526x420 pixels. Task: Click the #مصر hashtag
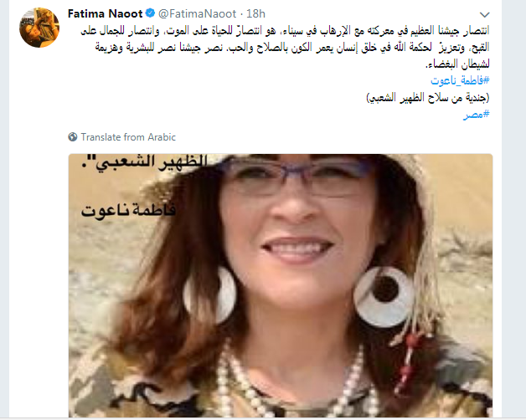point(477,115)
